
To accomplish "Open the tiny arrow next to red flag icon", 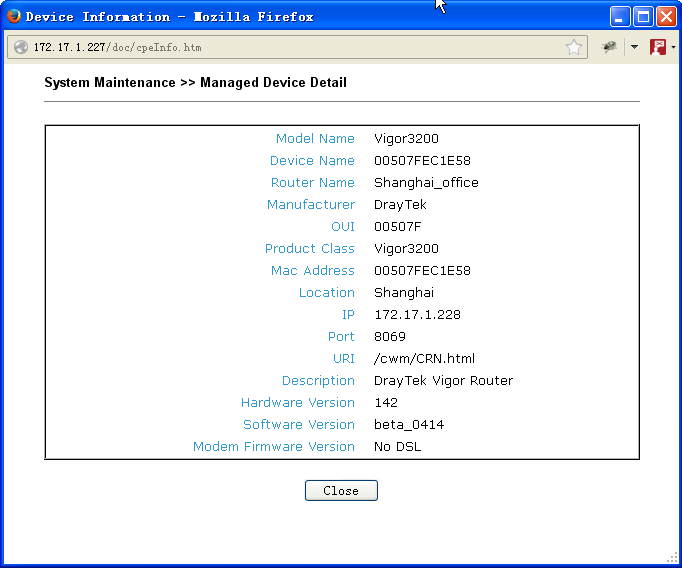I will tap(673, 47).
